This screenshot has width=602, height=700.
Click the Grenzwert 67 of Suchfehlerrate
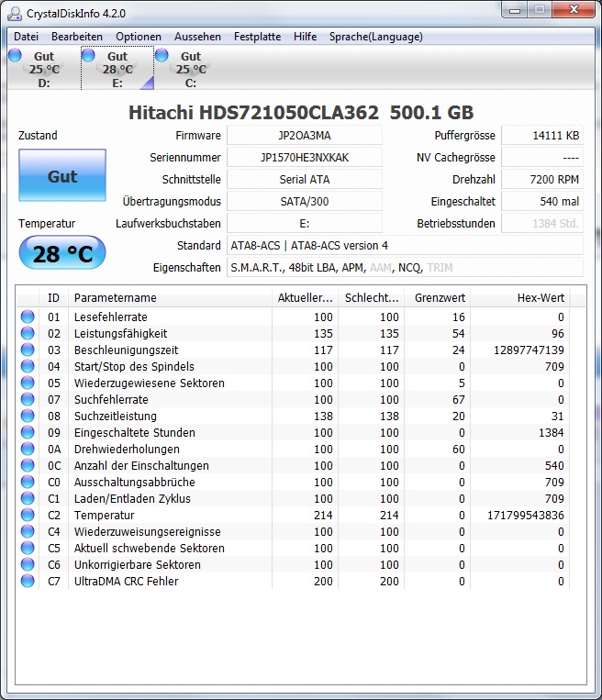(x=459, y=400)
